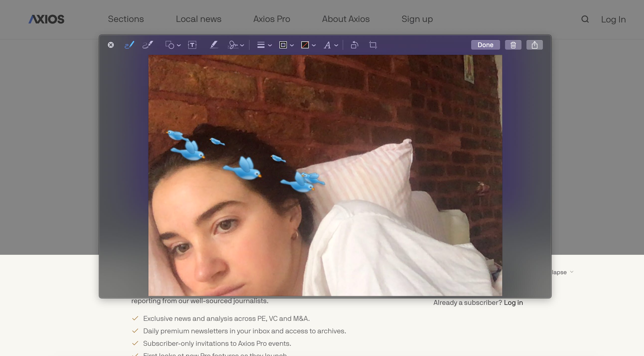Click the Done button
644x356 pixels.
[x=485, y=45]
